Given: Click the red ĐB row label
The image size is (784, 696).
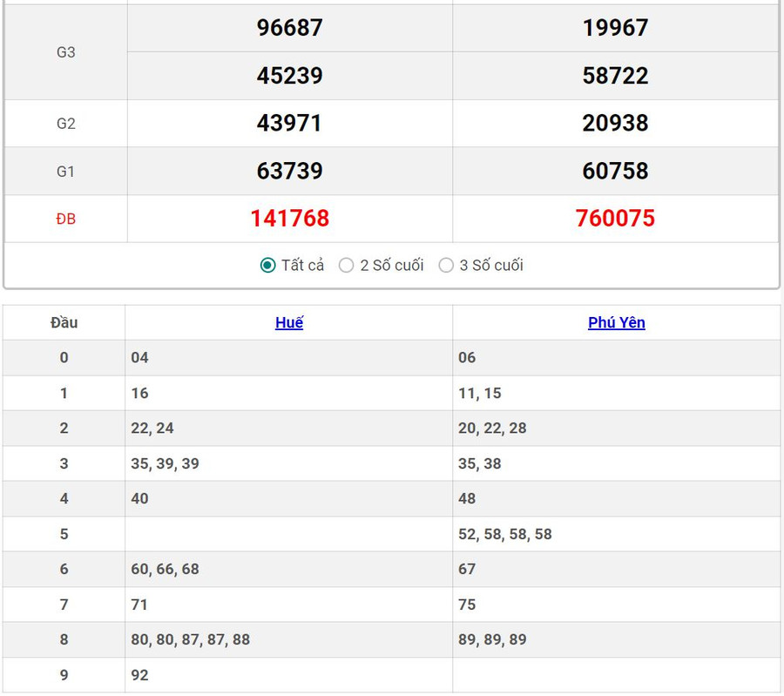Looking at the screenshot, I should click(66, 220).
